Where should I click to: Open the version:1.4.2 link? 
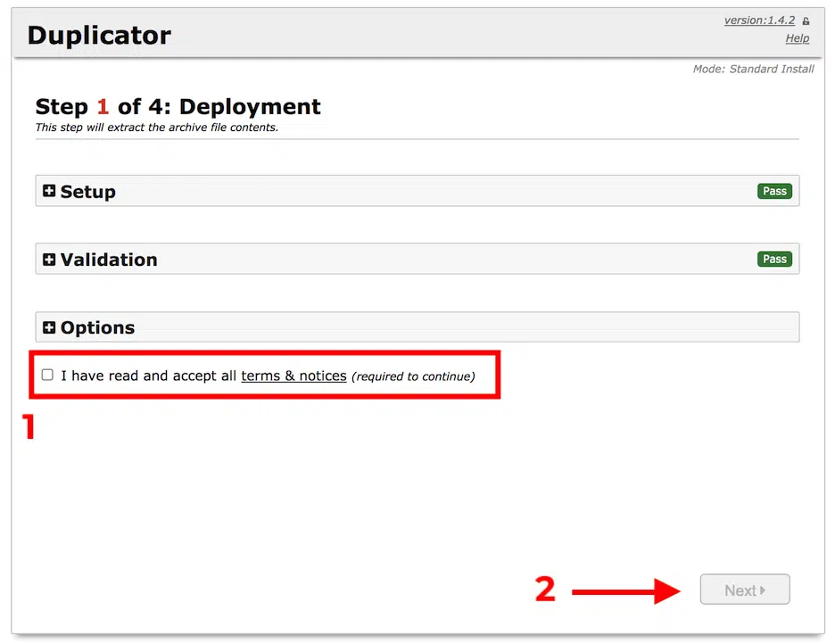759,21
